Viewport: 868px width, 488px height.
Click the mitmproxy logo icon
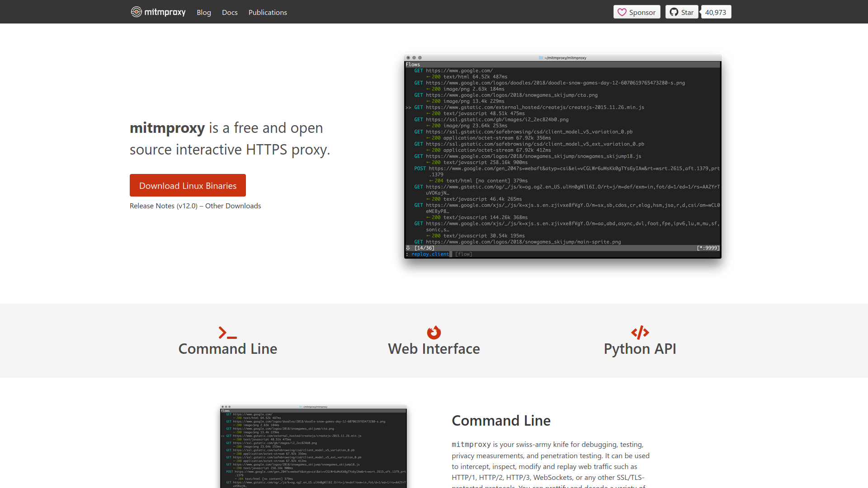pos(136,12)
